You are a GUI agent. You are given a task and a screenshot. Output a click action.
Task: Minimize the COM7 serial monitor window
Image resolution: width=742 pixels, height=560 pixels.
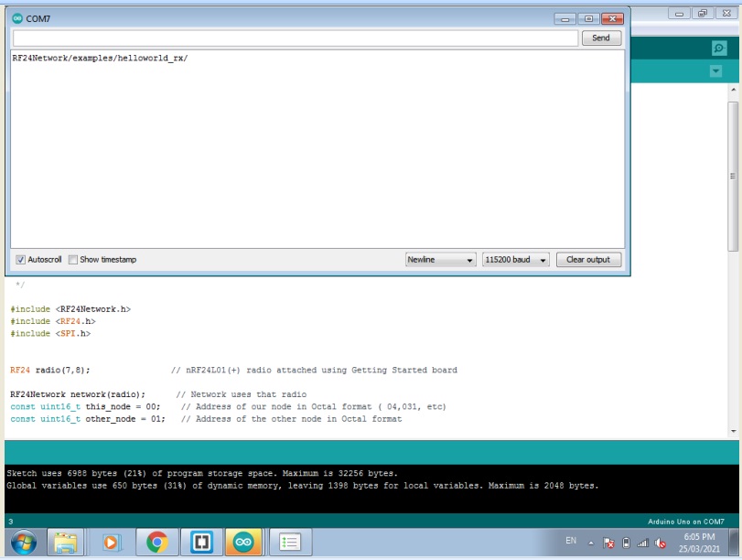pyautogui.click(x=565, y=19)
